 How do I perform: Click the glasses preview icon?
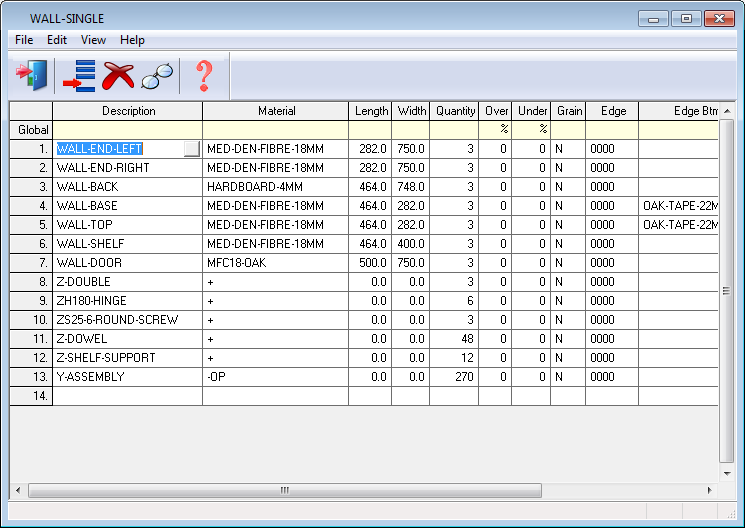[157, 76]
